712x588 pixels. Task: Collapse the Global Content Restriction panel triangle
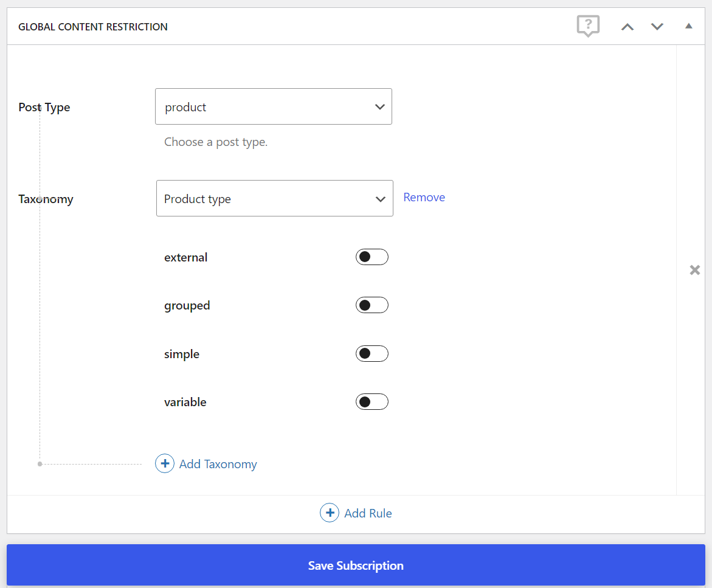point(688,26)
